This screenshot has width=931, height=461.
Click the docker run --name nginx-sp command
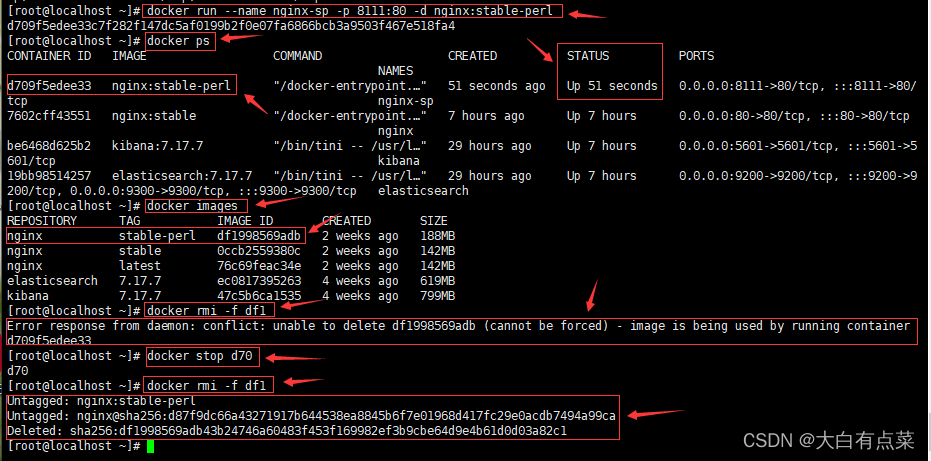[350, 11]
